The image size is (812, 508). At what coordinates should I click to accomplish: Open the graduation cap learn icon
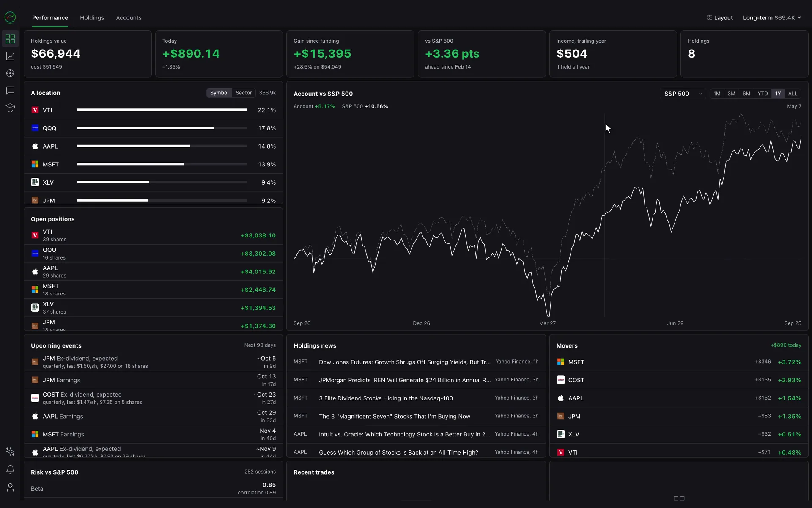[10, 108]
